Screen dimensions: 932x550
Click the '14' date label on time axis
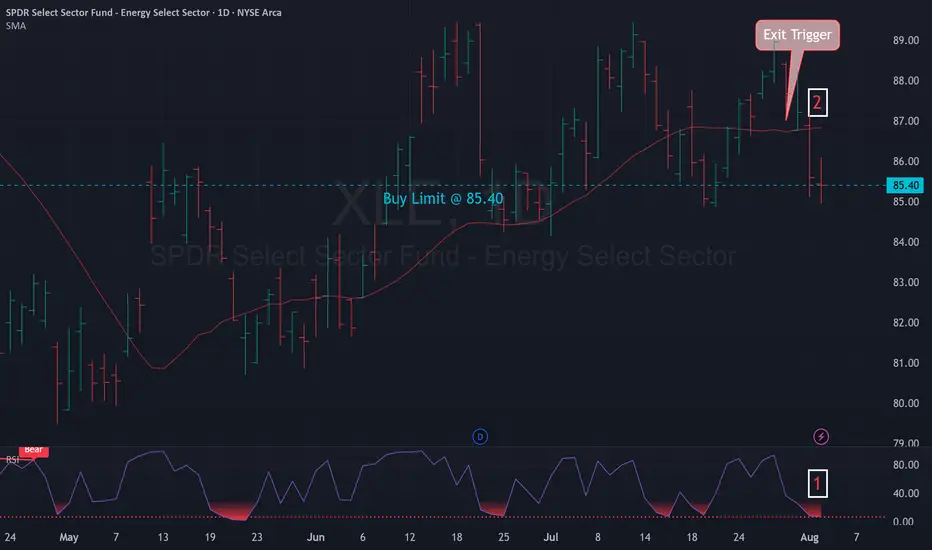click(x=645, y=538)
